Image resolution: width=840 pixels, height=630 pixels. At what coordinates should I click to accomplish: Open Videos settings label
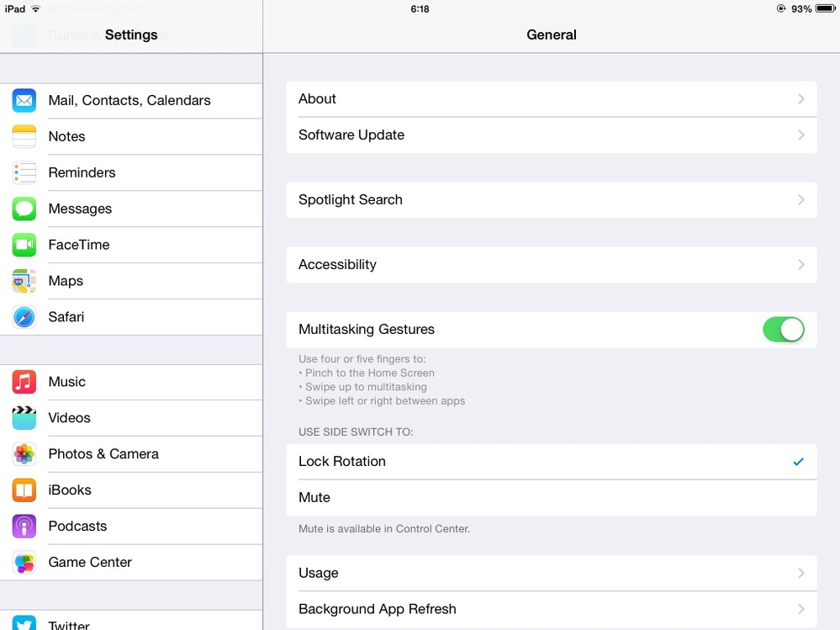[69, 418]
